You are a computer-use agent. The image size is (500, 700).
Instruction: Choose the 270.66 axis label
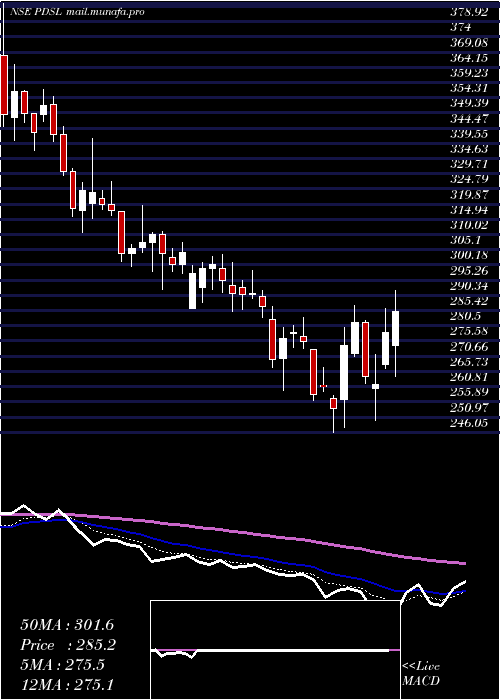point(469,346)
